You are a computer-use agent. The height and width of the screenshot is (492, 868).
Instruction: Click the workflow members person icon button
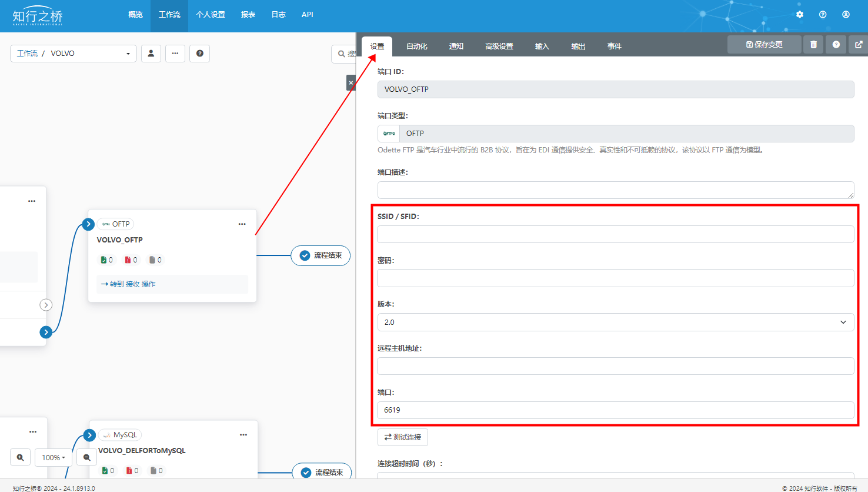pyautogui.click(x=151, y=54)
